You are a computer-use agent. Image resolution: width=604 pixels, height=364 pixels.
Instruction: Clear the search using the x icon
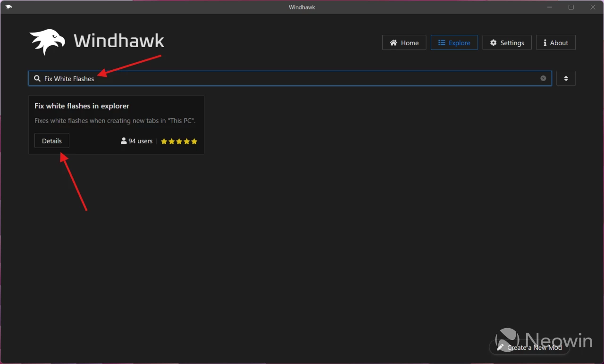pos(543,78)
